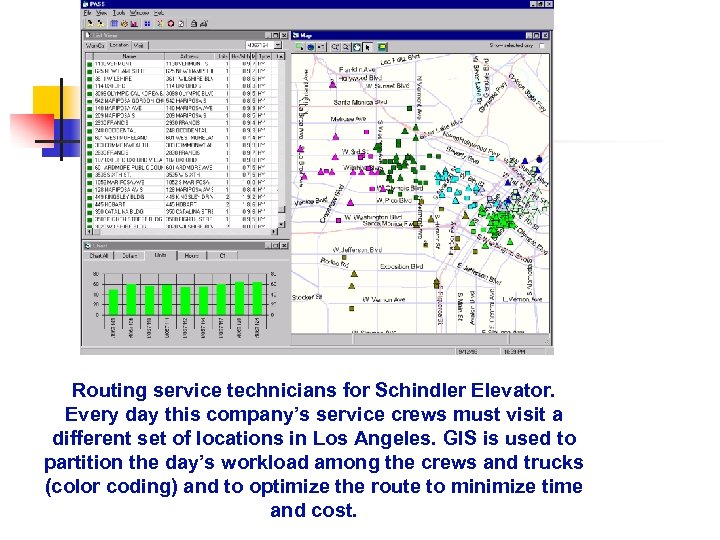This screenshot has height=540, width=720.
Task: Switch to the Dollars tab in Chart window
Action: tap(129, 256)
